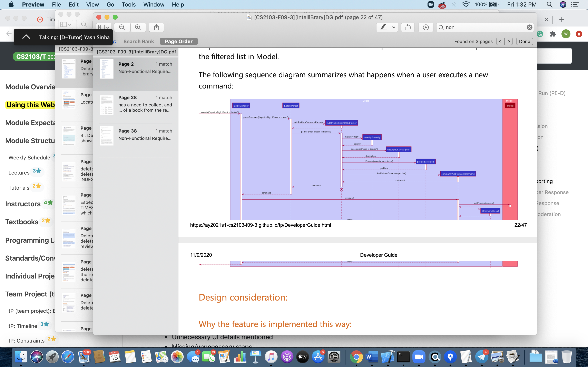Open the Tools menu
This screenshot has height=367, width=588.
[x=129, y=4]
